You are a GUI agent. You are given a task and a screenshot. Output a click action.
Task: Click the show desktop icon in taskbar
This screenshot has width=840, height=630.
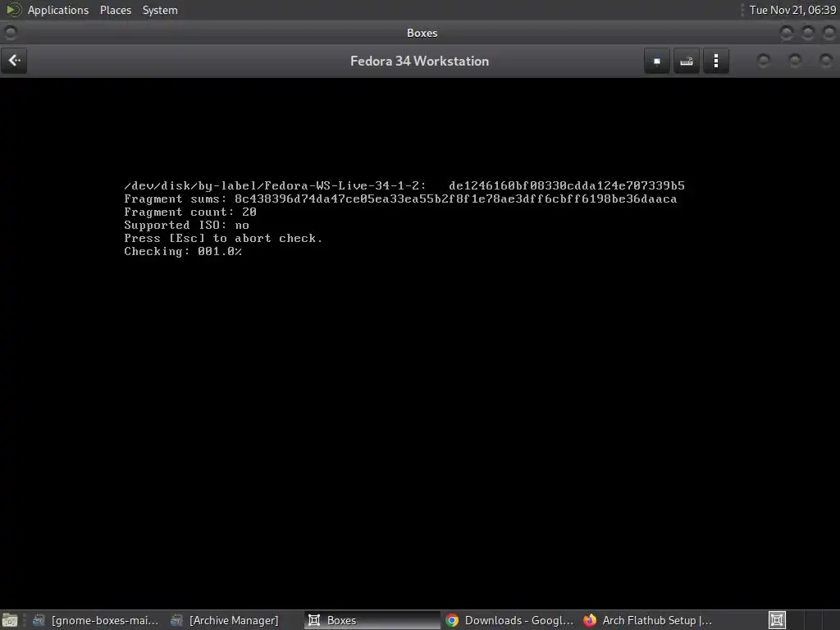tap(10, 620)
